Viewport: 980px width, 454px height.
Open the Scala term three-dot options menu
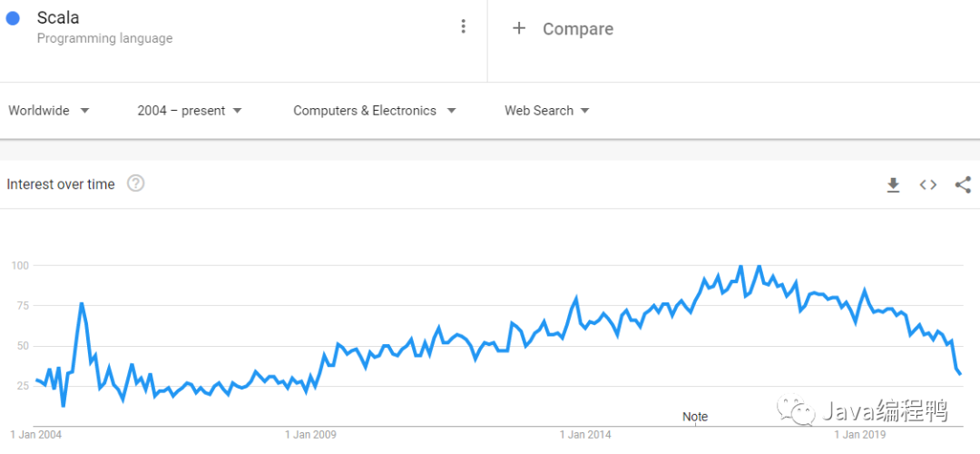(x=464, y=26)
